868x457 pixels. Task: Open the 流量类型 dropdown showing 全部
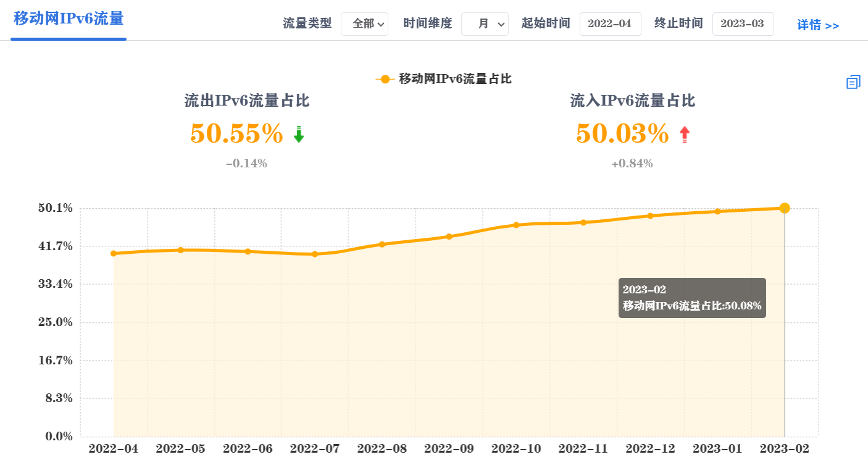[x=364, y=24]
